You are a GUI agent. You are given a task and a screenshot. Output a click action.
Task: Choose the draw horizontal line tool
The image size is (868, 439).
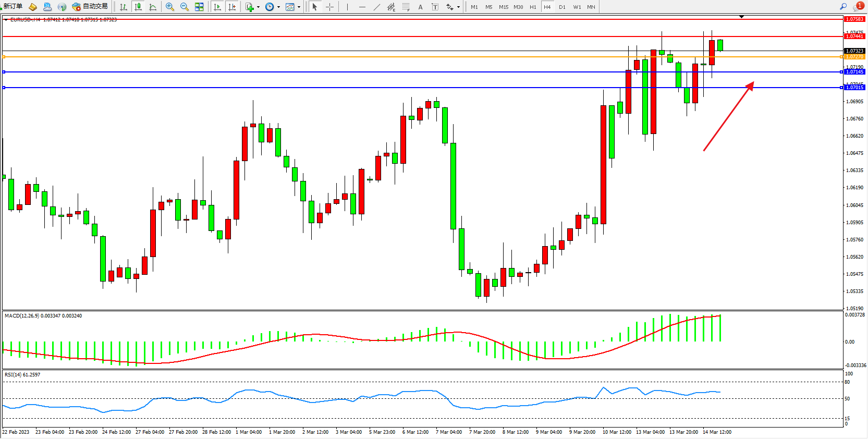362,7
